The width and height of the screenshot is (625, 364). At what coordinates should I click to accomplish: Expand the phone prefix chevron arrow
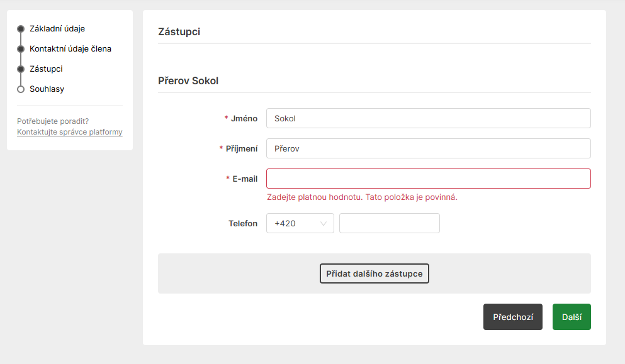point(325,223)
